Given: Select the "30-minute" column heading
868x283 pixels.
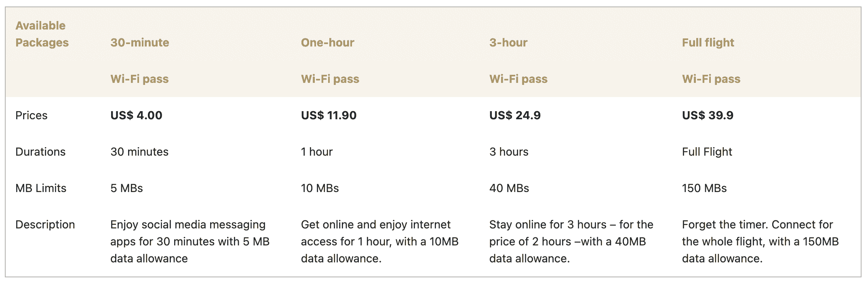Looking at the screenshot, I should [140, 42].
